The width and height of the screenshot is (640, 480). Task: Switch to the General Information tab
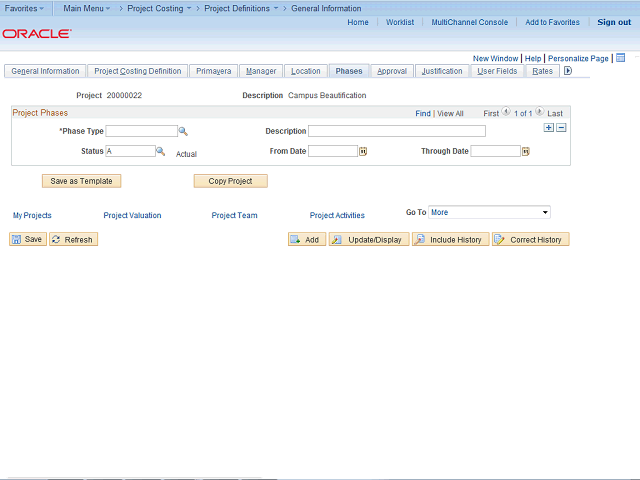tap(45, 71)
